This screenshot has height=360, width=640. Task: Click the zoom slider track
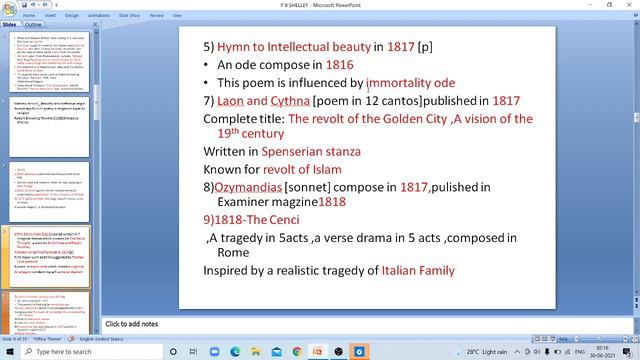[600, 339]
